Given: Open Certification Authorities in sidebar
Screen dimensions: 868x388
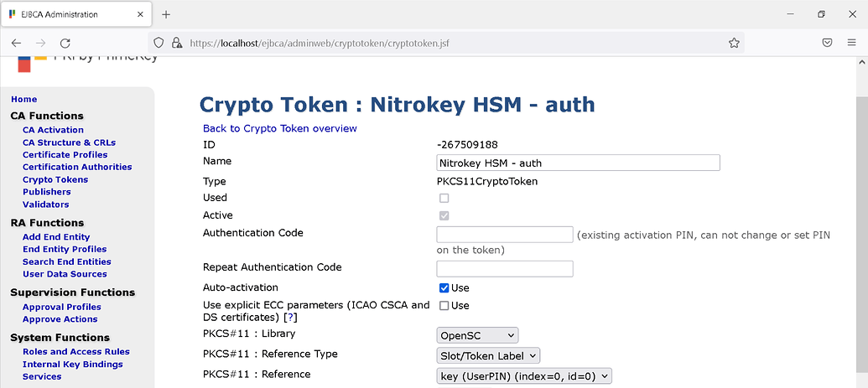Looking at the screenshot, I should point(77,167).
